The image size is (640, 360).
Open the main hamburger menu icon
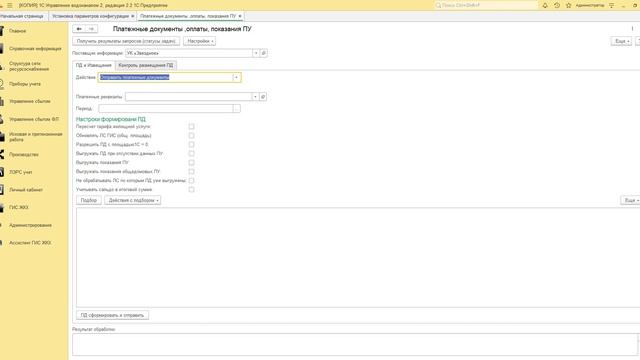[10, 5]
